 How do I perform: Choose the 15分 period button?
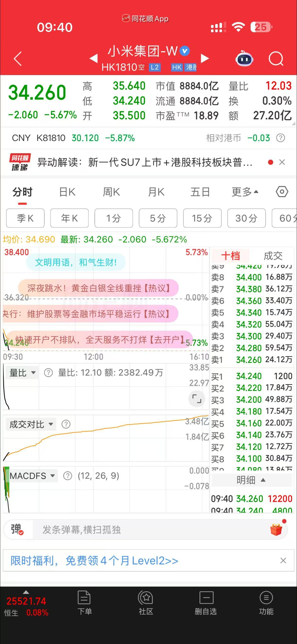tap(202, 218)
